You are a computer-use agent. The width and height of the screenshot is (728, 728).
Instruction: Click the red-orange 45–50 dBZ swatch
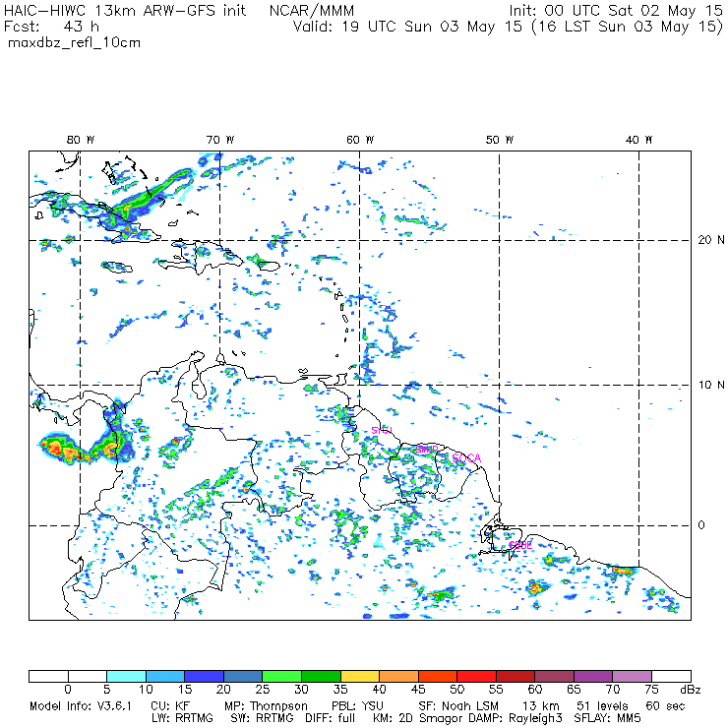pos(438,676)
